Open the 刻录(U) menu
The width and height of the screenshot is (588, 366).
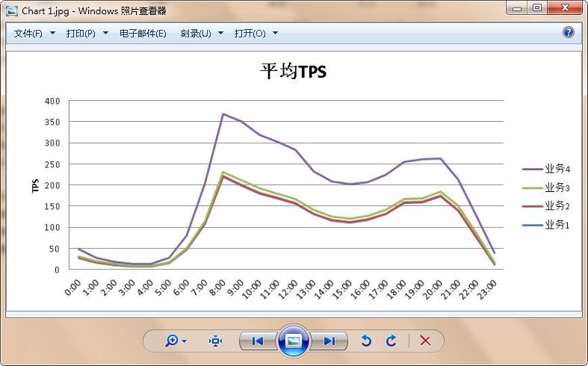coord(196,34)
